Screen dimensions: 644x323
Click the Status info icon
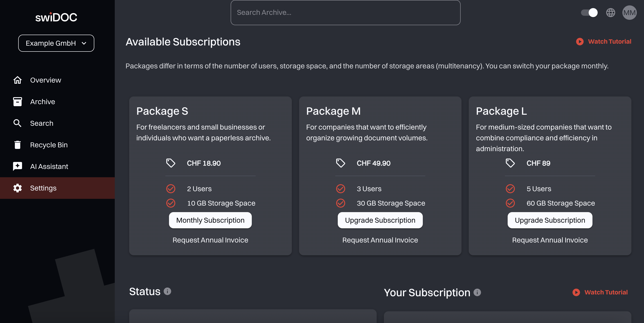[167, 291]
